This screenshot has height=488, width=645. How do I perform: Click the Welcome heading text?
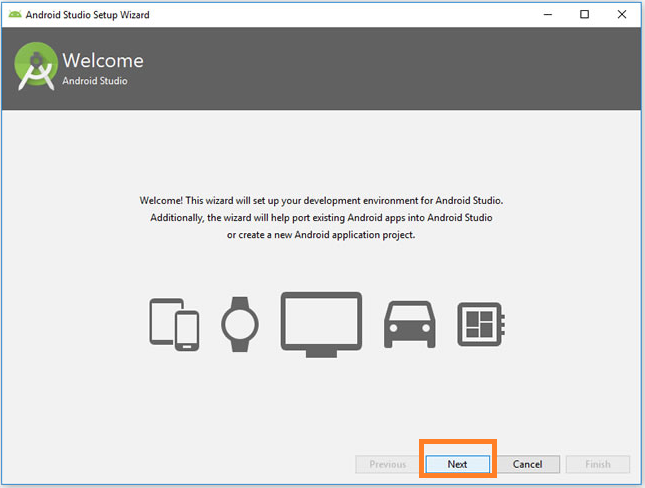(103, 60)
